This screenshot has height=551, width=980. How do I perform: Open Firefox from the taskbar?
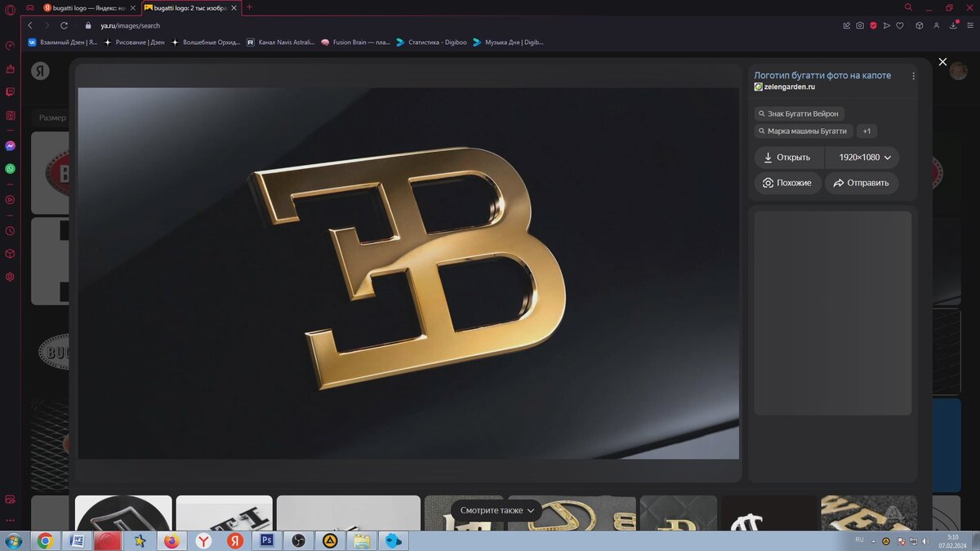(171, 540)
